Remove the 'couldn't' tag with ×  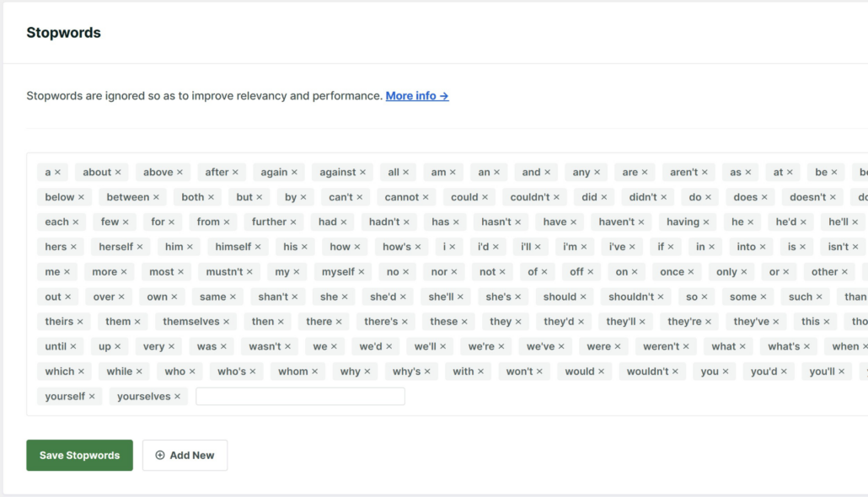coord(556,197)
